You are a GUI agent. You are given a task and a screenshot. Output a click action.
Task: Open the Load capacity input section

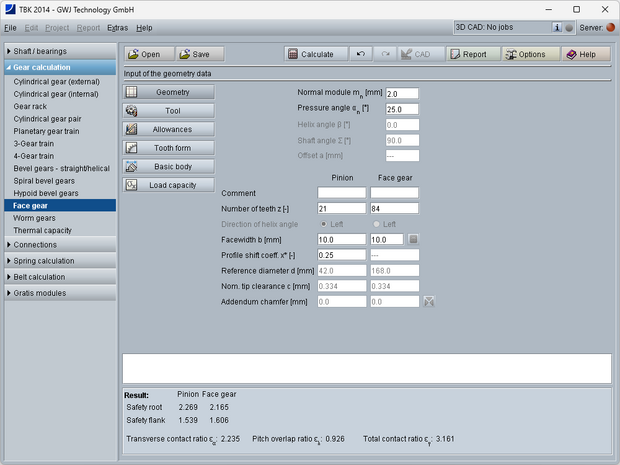[169, 185]
